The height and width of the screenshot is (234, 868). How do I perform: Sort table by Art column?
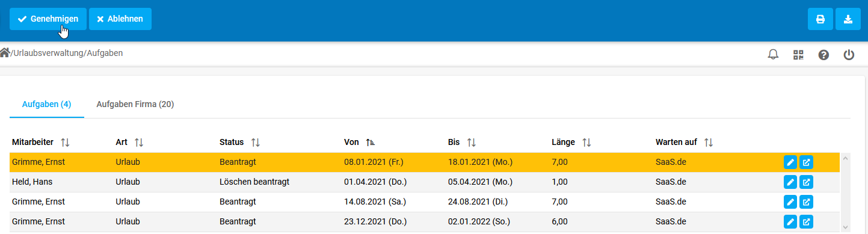coord(139,143)
